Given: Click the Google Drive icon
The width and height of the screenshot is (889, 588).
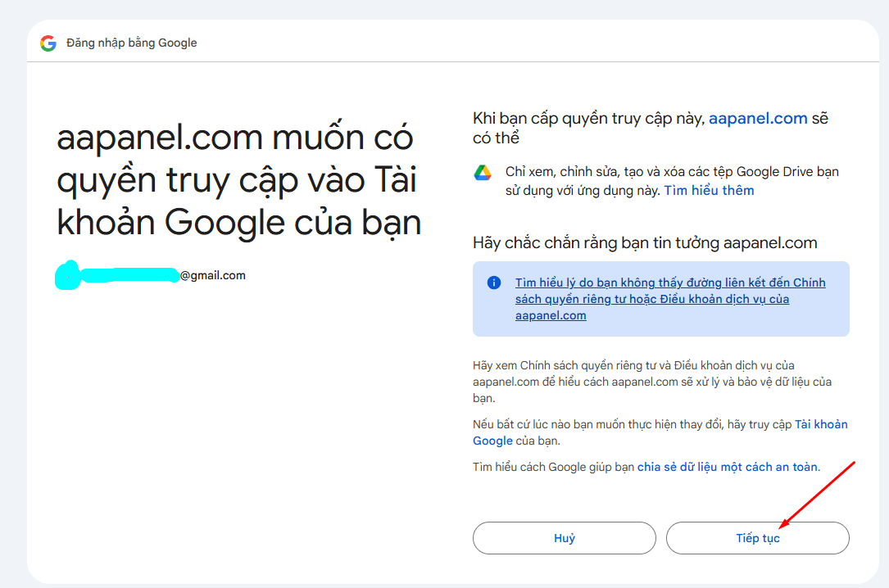Looking at the screenshot, I should click(x=483, y=173).
